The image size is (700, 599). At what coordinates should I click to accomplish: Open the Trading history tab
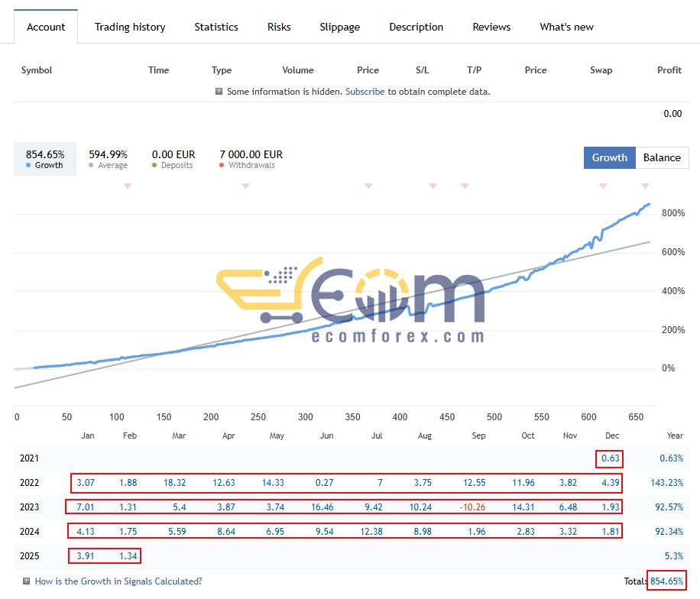pyautogui.click(x=130, y=28)
